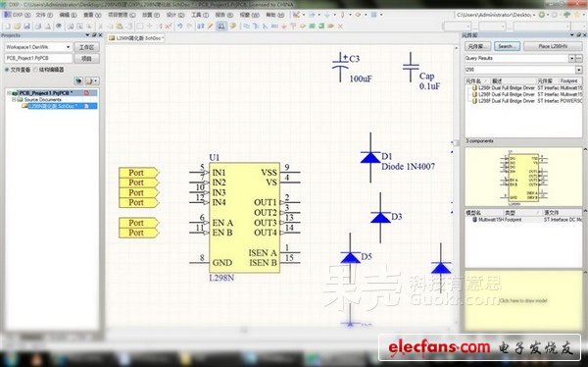
Task: Click the compile icon button in Projects panel
Action: tap(78, 80)
